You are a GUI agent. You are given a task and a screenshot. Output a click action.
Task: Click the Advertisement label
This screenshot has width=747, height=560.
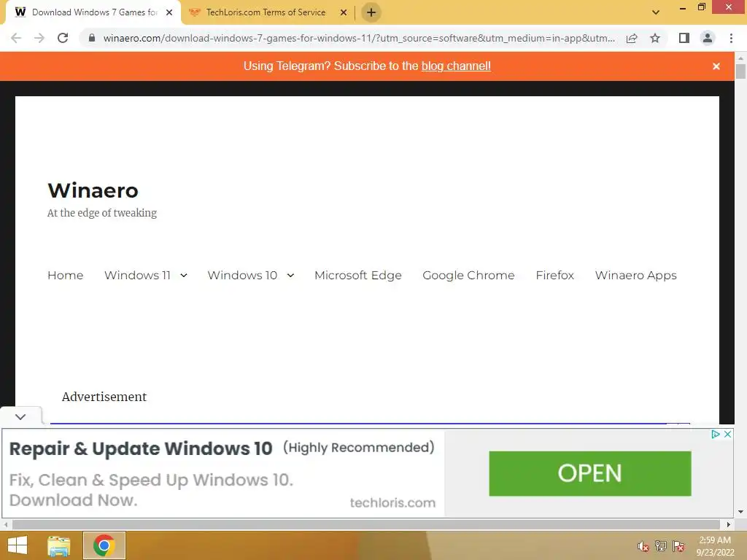pos(104,397)
